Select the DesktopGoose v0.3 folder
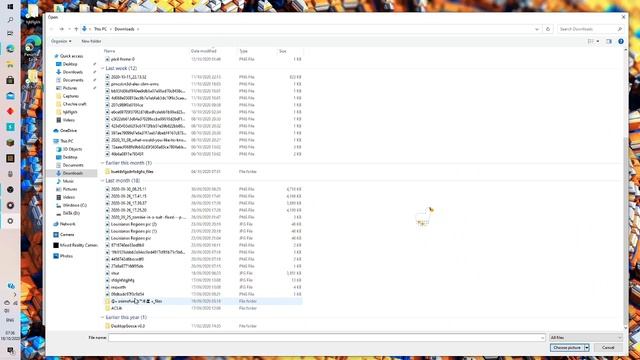Image resolution: width=640 pixels, height=360 pixels. coord(203,326)
